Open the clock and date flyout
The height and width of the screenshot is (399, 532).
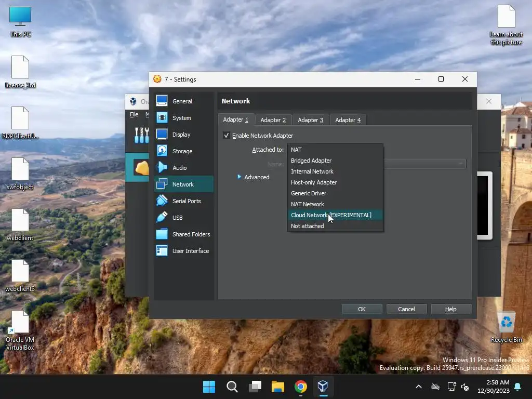[494, 387]
